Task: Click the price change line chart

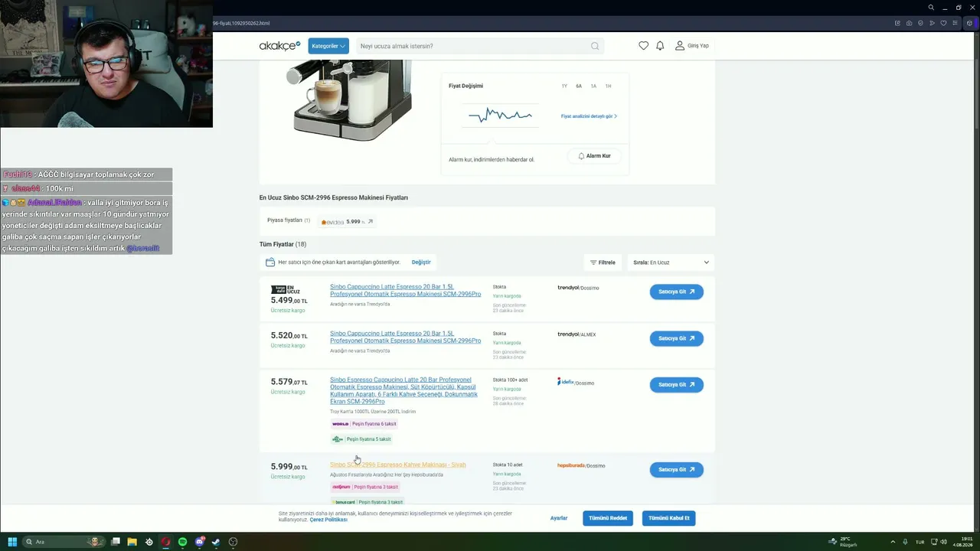Action: point(500,116)
